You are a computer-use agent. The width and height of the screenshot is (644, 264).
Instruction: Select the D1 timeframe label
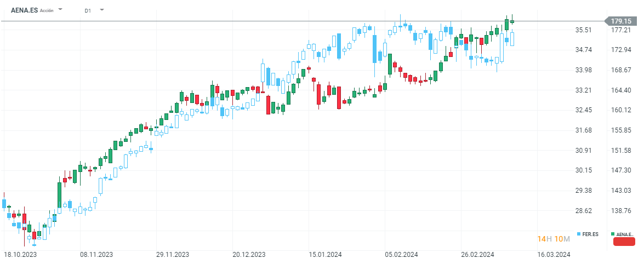(x=88, y=10)
